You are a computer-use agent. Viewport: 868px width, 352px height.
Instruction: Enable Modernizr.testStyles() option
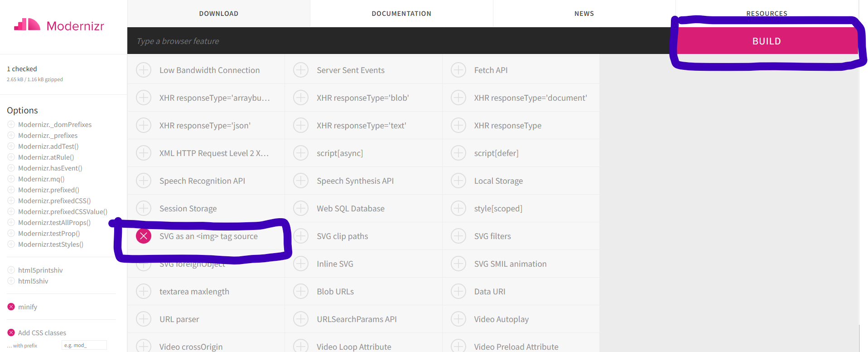(11, 244)
